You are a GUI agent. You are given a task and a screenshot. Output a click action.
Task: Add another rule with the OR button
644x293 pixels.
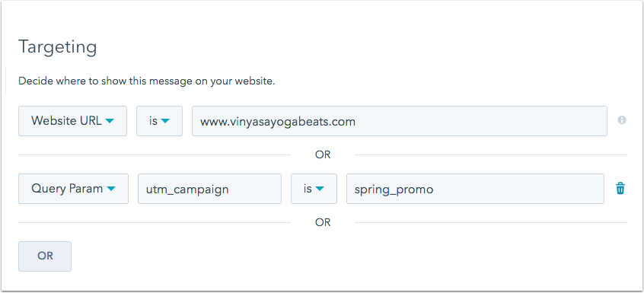45,256
